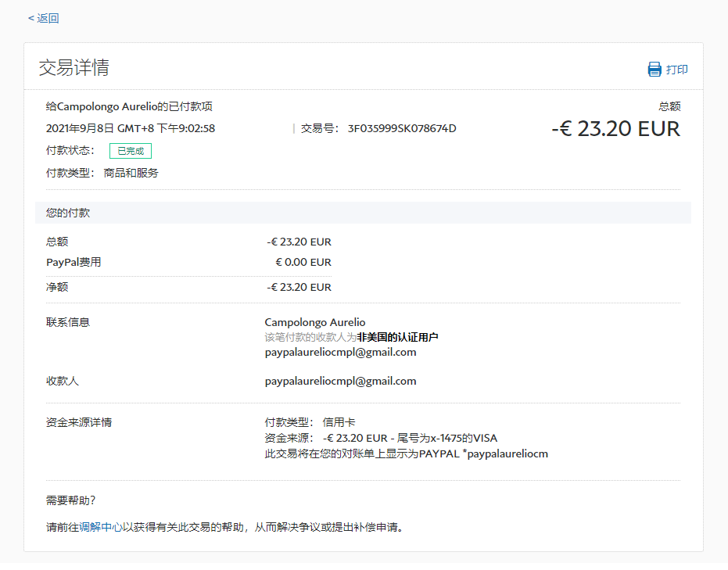Click transaction ID 3F035999SK078674D

(402, 128)
